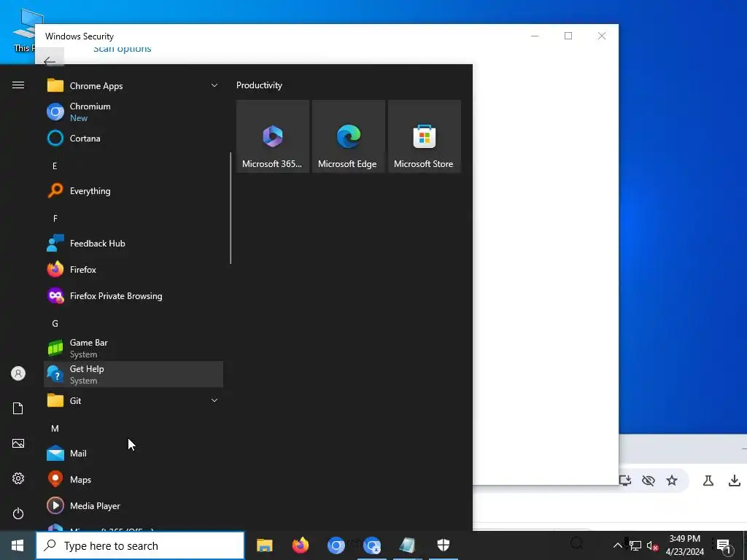Click the Firefox taskbar icon
The image size is (747, 560).
coord(300,545)
